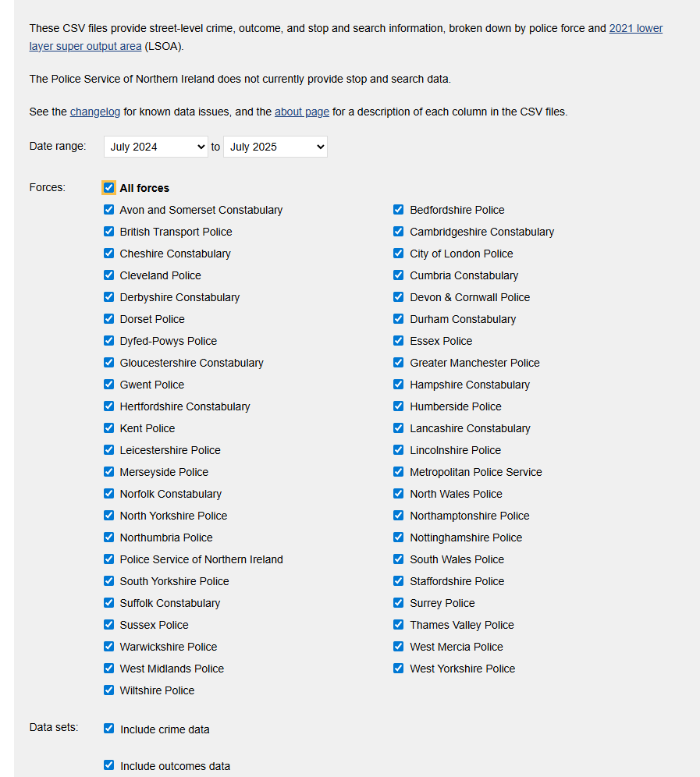700x777 pixels.
Task: Uncheck the Kent Police box
Action: click(x=108, y=428)
